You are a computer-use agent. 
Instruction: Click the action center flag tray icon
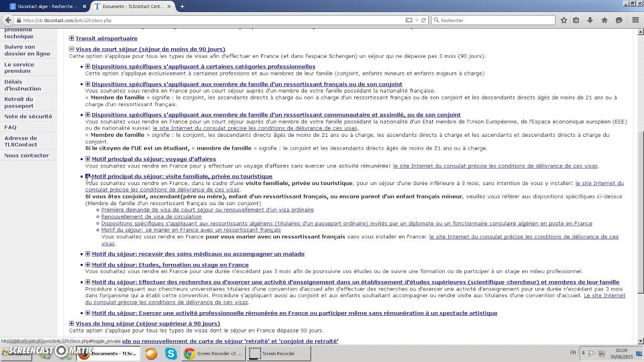pyautogui.click(x=592, y=353)
